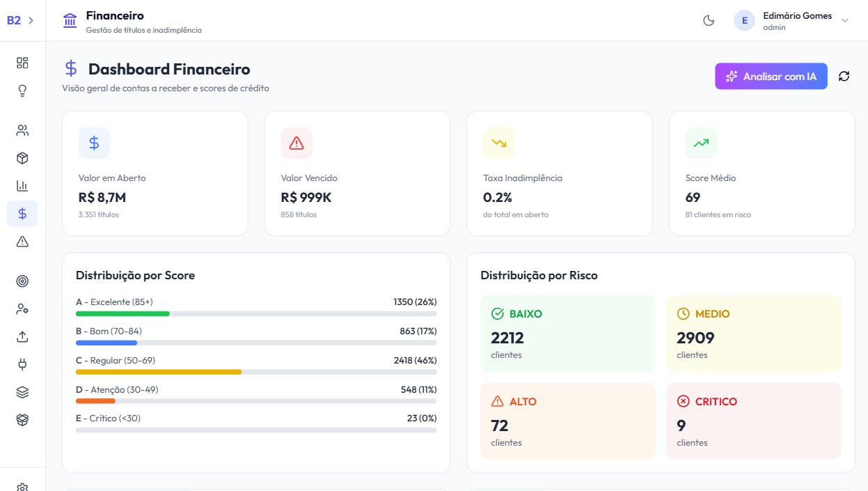The height and width of the screenshot is (491, 868).
Task: Open the ALTO 72 clientes risk card
Action: pos(568,421)
